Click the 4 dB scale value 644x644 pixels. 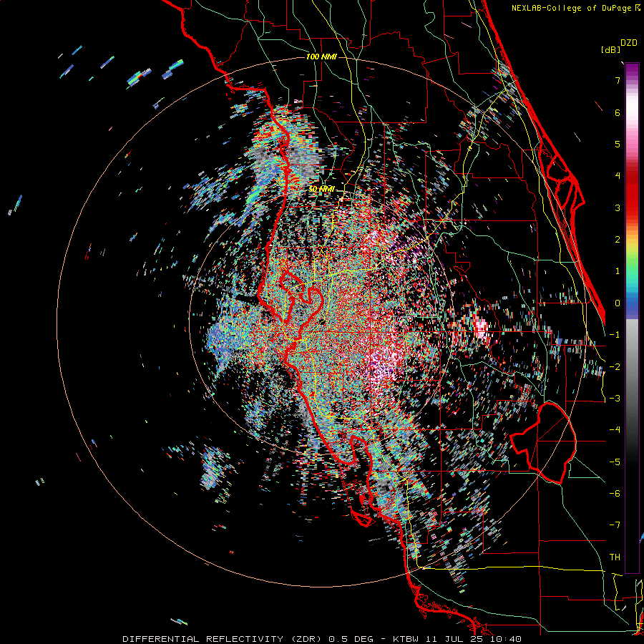point(618,176)
